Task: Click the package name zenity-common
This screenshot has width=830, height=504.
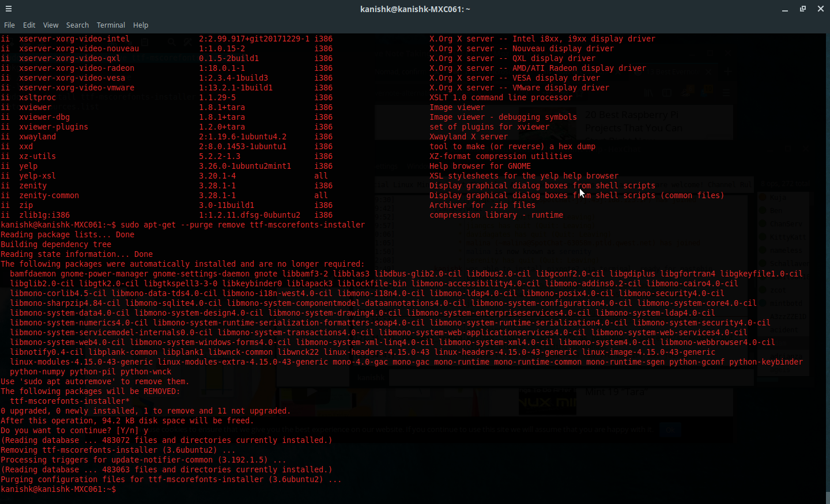Action: click(49, 195)
